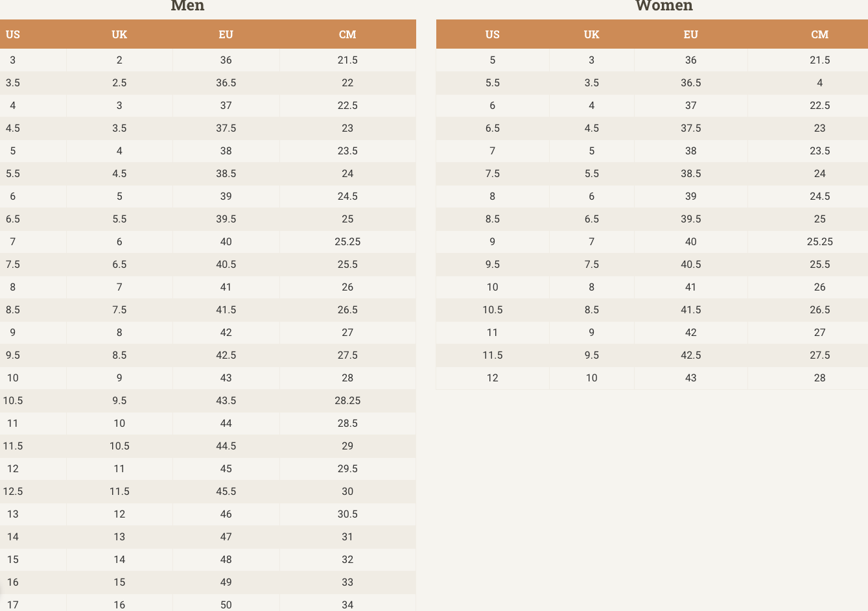Click the Women table EU column header
The height and width of the screenshot is (611, 868).
tap(691, 34)
